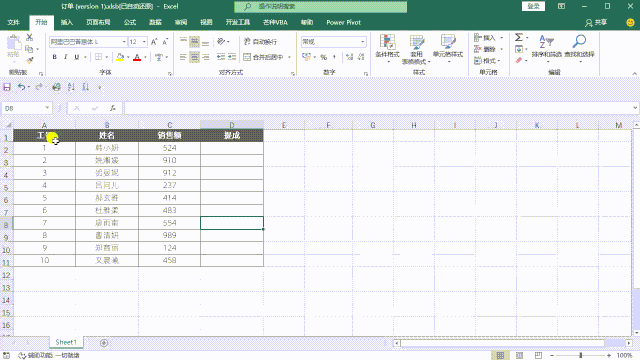Toggle middle align
640x360 pixels.
194,41
